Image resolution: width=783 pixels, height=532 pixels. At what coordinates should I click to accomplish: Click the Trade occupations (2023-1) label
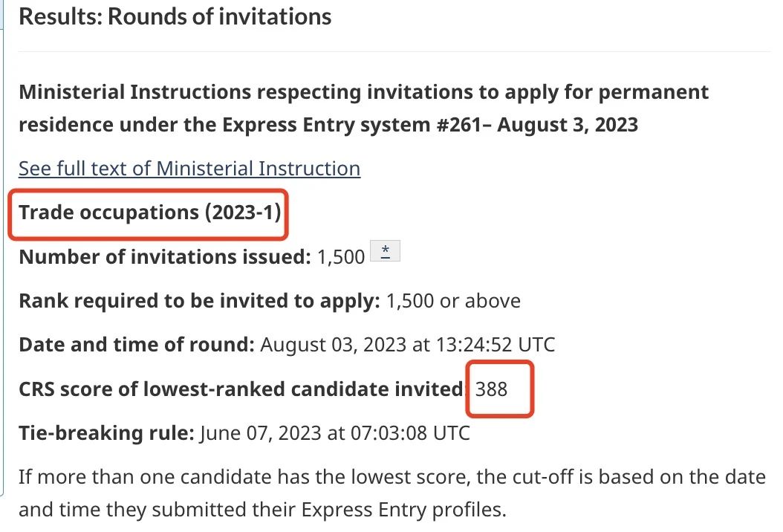coord(150,213)
